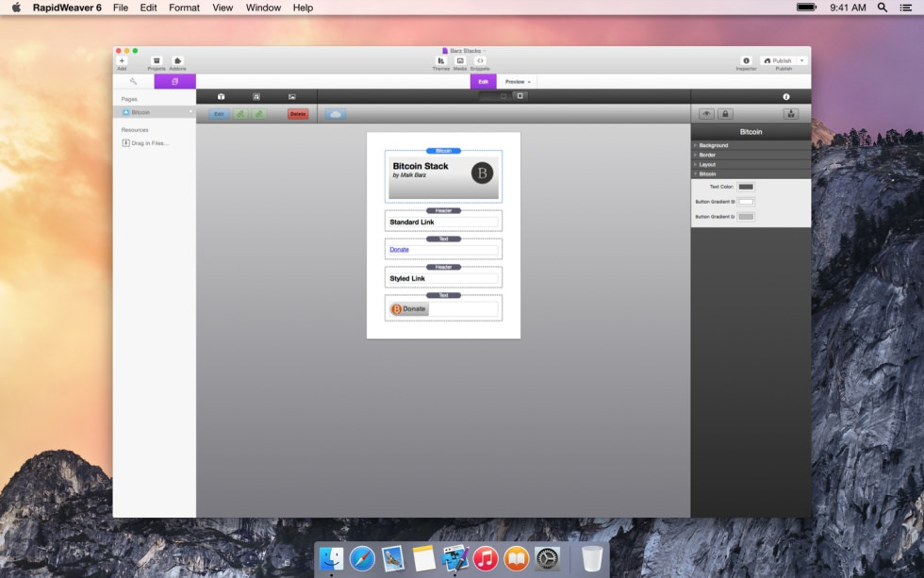The image size is (924, 578).
Task: Select the wrench settings sidebar tab
Action: tap(133, 81)
